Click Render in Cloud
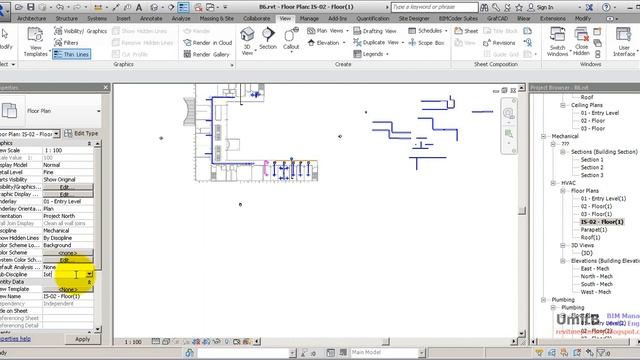This screenshot has width=640, height=360. pyautogui.click(x=208, y=42)
